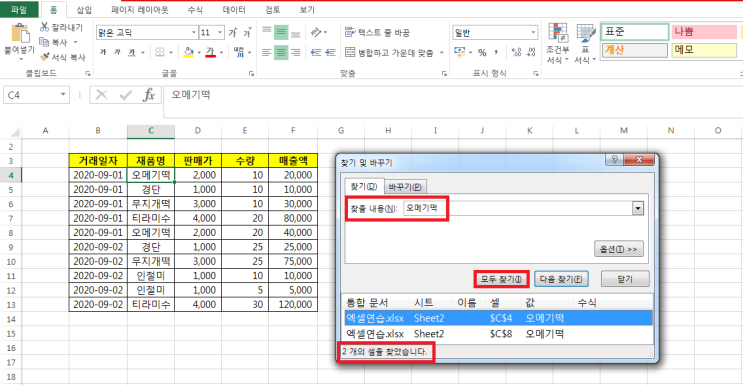Viewport: 743px width, 385px height.
Task: Switch to the 삽입 (Insert) tab
Action: [84, 9]
